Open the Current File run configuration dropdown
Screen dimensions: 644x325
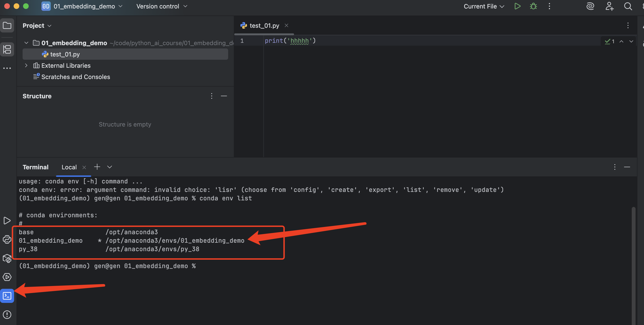point(484,6)
